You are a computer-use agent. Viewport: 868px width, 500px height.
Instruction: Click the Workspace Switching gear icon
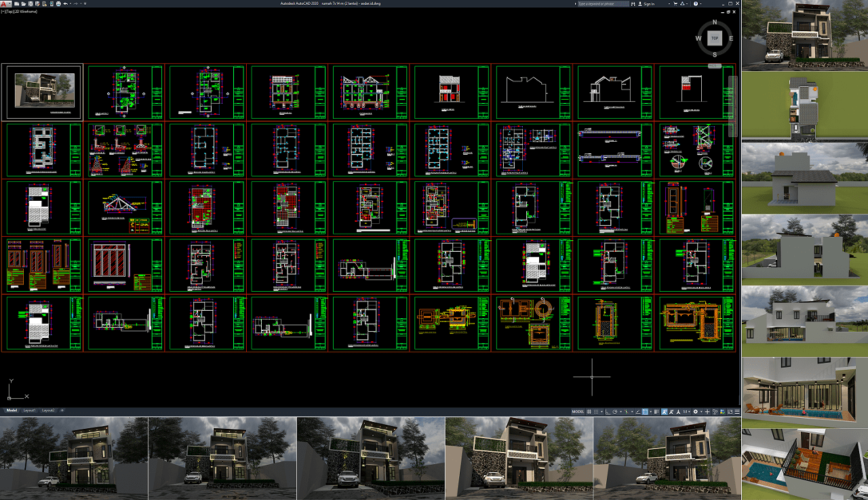coord(695,412)
